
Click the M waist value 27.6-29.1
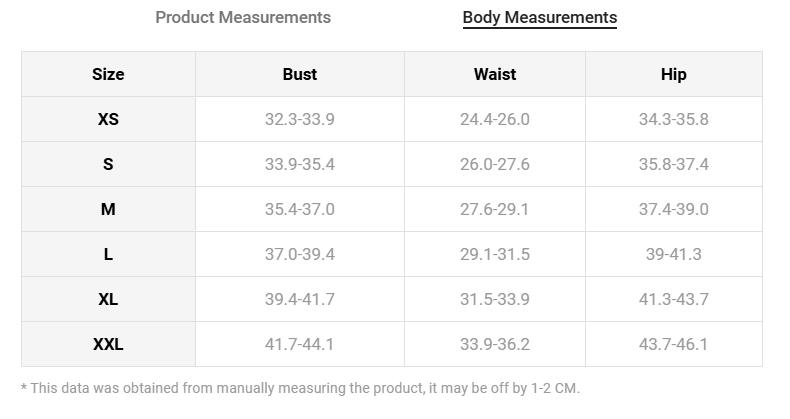pos(495,209)
